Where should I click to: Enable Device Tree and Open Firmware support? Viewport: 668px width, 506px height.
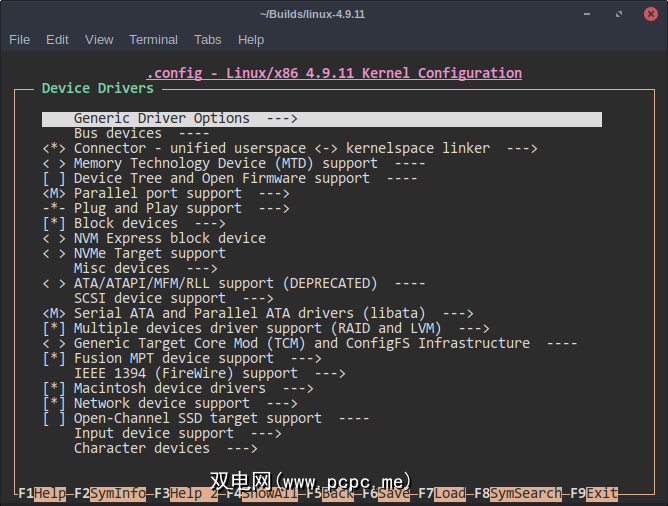[x=54, y=178]
